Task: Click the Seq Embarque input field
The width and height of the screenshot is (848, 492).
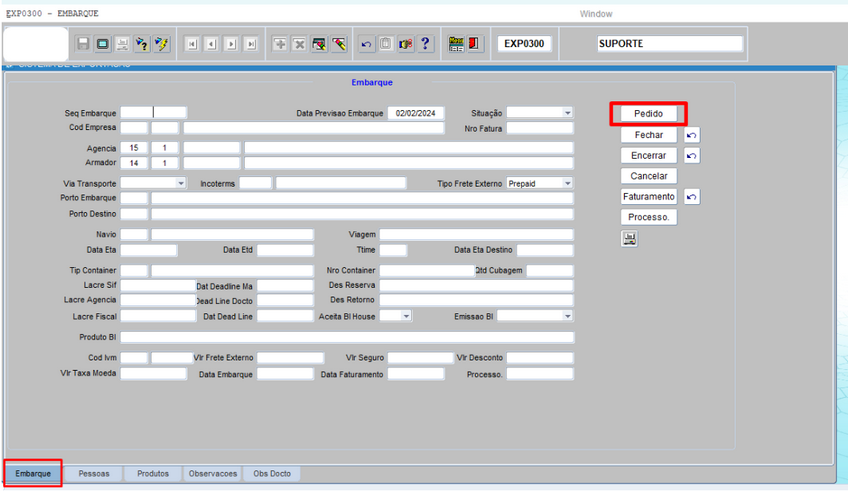Action: [x=154, y=113]
